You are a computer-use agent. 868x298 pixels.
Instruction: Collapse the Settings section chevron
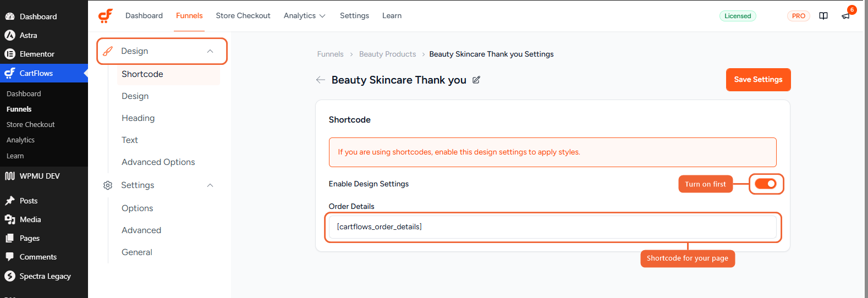(210, 185)
